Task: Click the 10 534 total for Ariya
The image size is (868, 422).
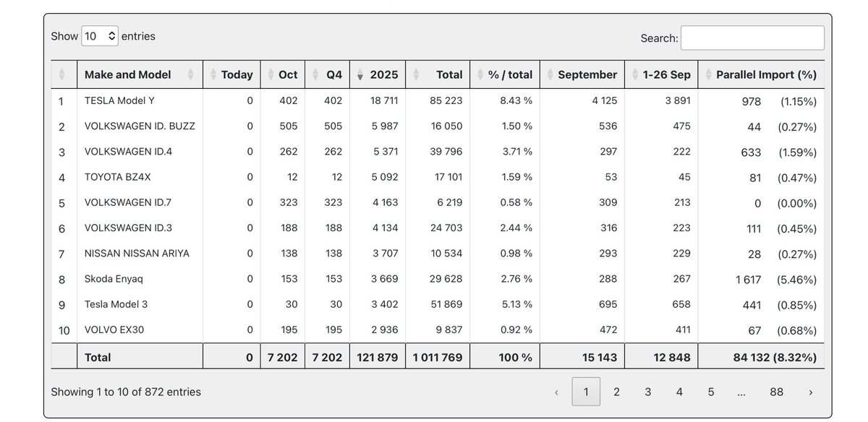Action: click(x=446, y=254)
